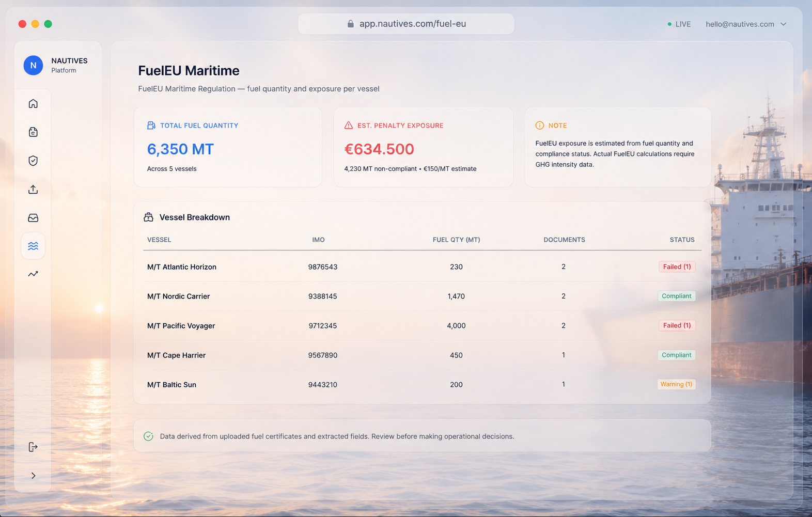Click the address bar app.nautives.com/fuel-eu
Viewport: 812px width, 517px height.
pyautogui.click(x=406, y=24)
